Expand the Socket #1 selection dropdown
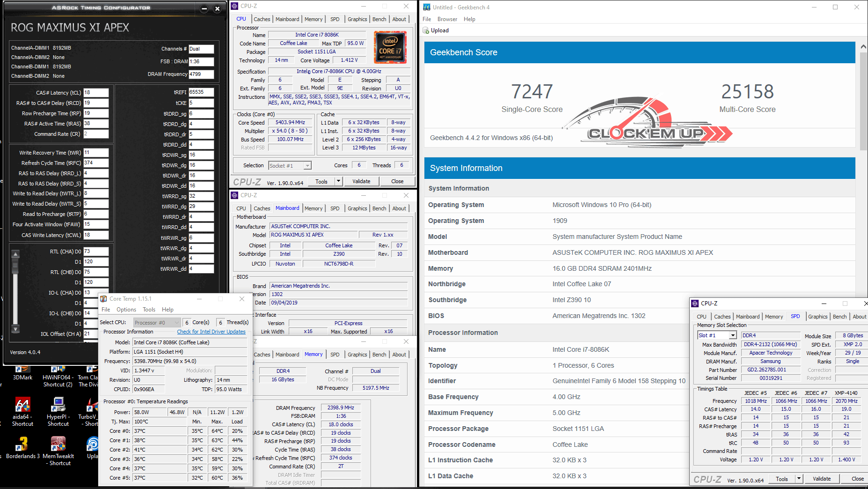The image size is (868, 489). coord(307,166)
